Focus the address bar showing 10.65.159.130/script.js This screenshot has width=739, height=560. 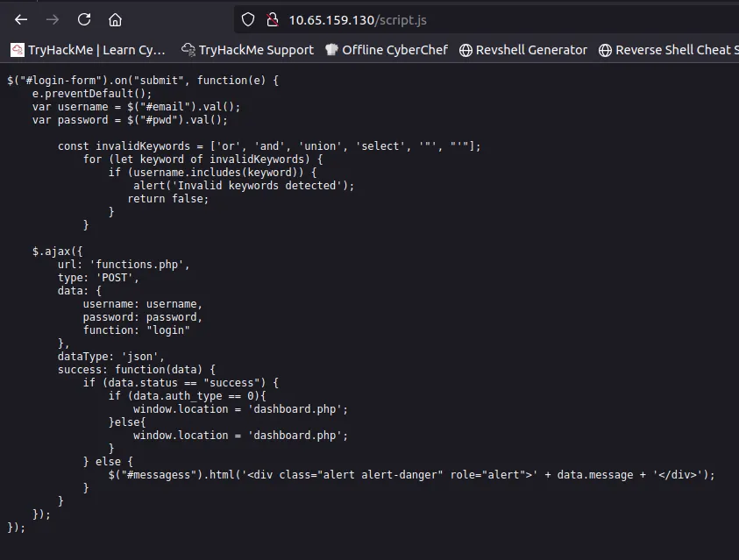click(x=438, y=19)
